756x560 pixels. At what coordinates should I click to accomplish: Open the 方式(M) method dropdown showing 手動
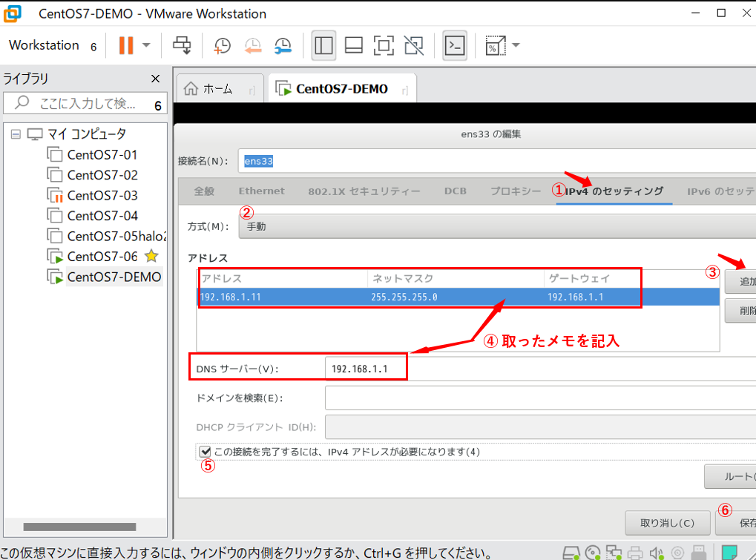click(x=497, y=226)
